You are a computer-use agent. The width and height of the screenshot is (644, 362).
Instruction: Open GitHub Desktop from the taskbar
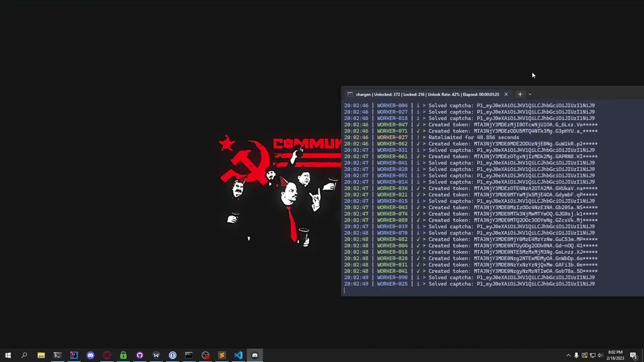pos(140,355)
